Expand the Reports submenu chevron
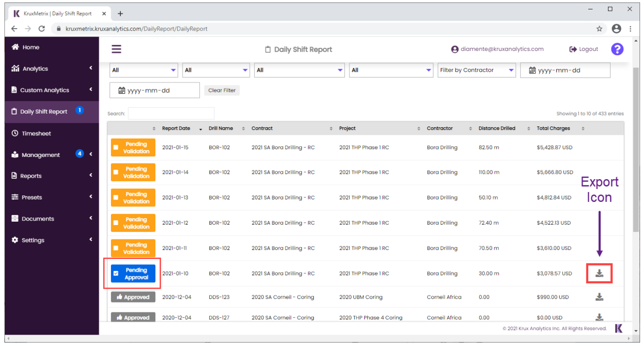The height and width of the screenshot is (347, 644). pyautogui.click(x=91, y=175)
